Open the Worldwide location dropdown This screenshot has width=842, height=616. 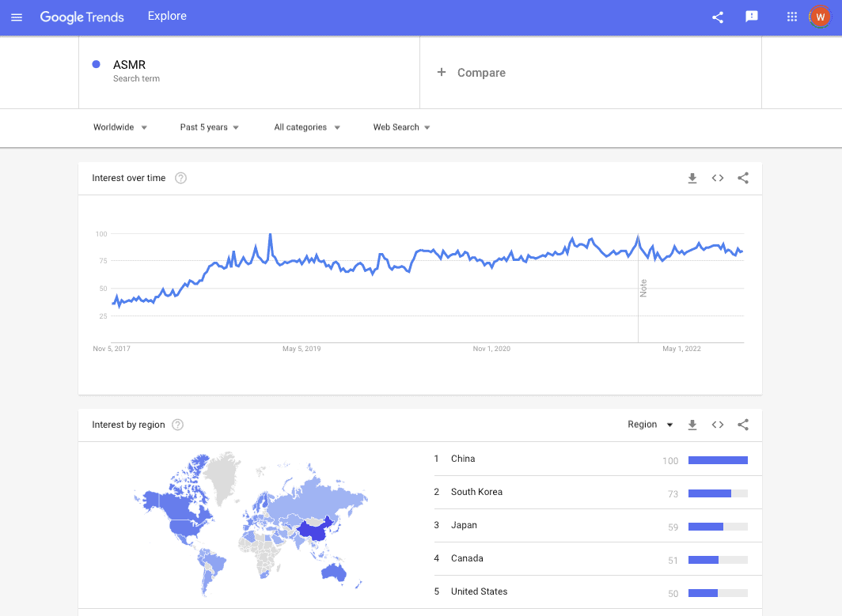(x=119, y=127)
